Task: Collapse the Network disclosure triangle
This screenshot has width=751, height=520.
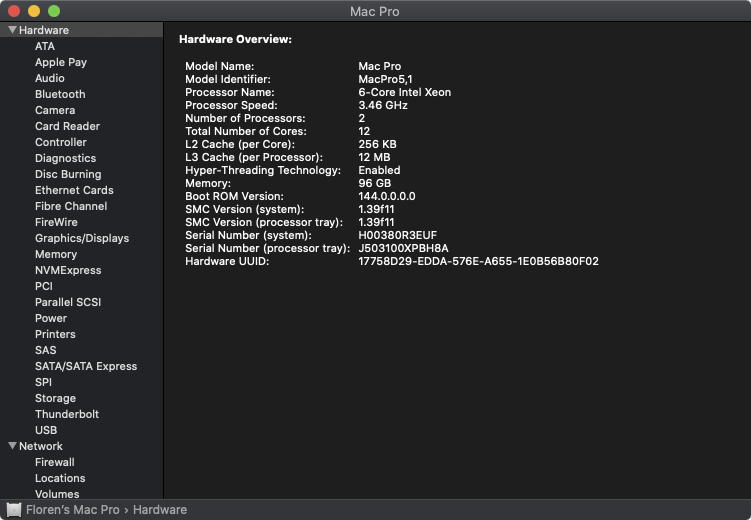Action: click(x=12, y=446)
